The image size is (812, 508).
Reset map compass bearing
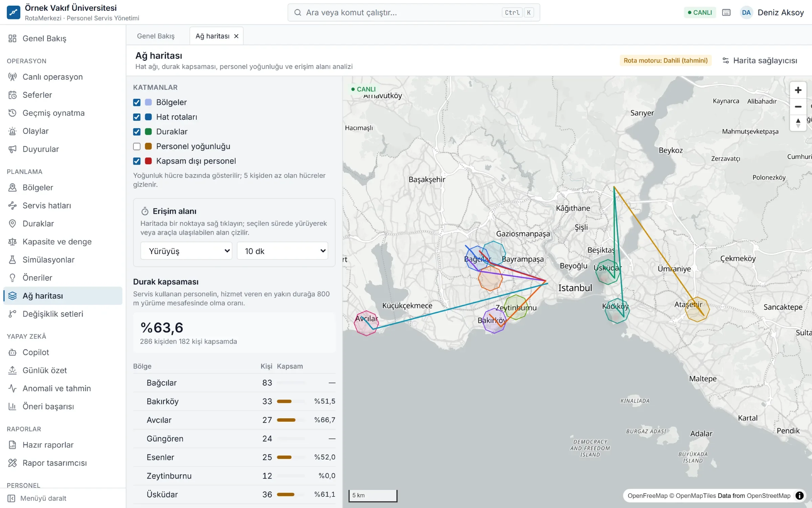[x=798, y=123]
